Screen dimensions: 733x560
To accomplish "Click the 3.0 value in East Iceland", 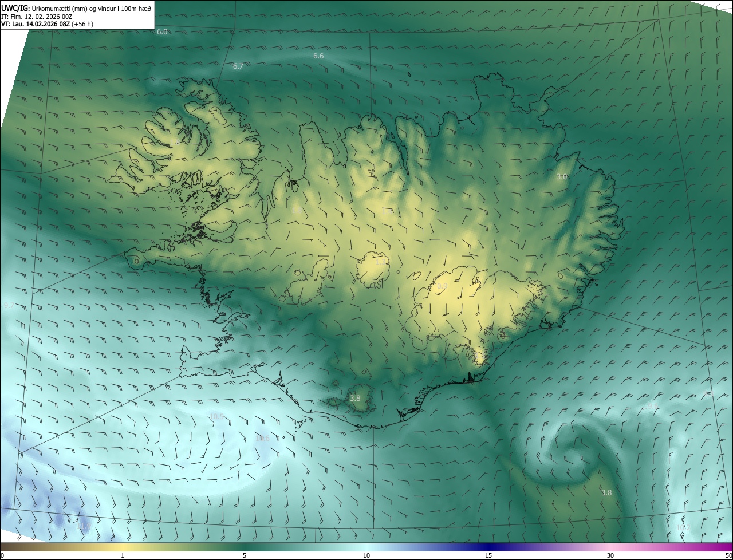I will click(x=562, y=177).
